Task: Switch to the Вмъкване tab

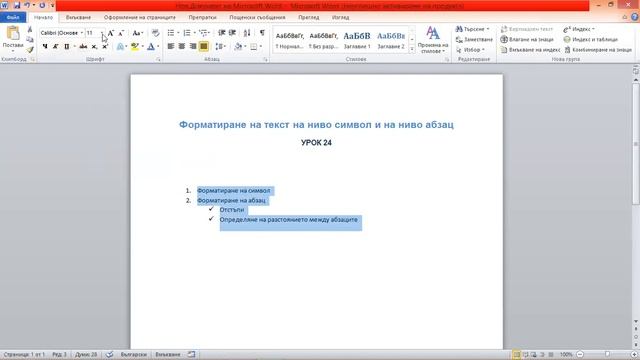Action: (78, 18)
